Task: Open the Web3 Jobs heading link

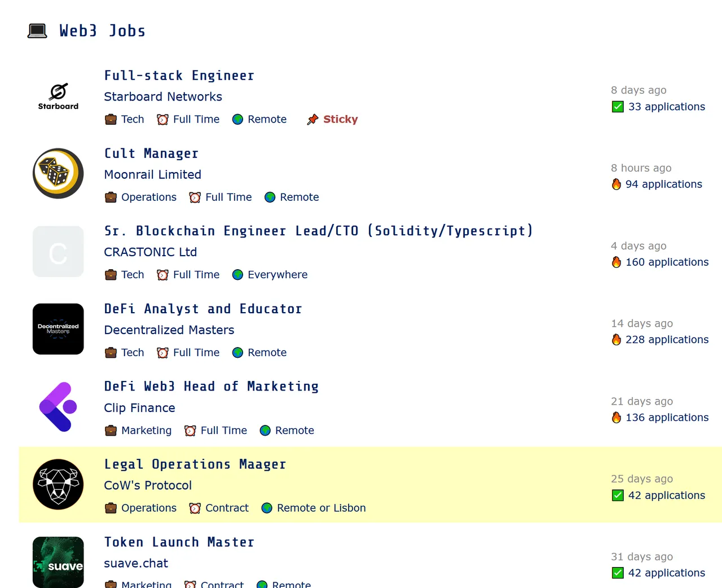Action: pos(103,31)
